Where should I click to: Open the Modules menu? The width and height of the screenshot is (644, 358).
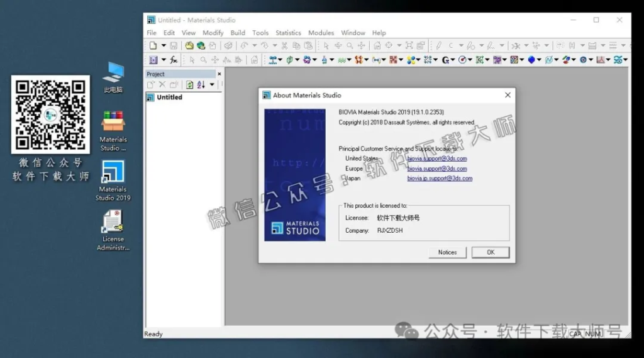click(321, 33)
